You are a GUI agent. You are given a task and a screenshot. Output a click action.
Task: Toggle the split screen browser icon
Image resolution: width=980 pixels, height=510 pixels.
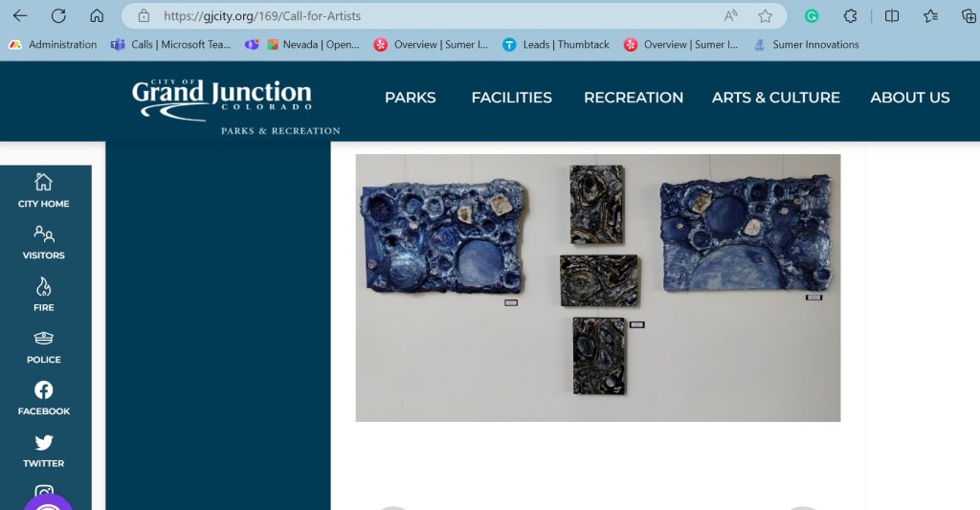pos(892,16)
